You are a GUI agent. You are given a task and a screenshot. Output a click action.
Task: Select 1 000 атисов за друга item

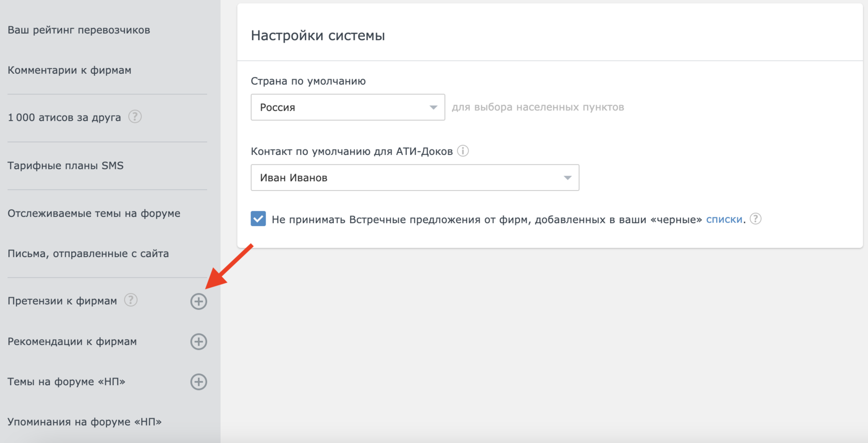tap(64, 118)
